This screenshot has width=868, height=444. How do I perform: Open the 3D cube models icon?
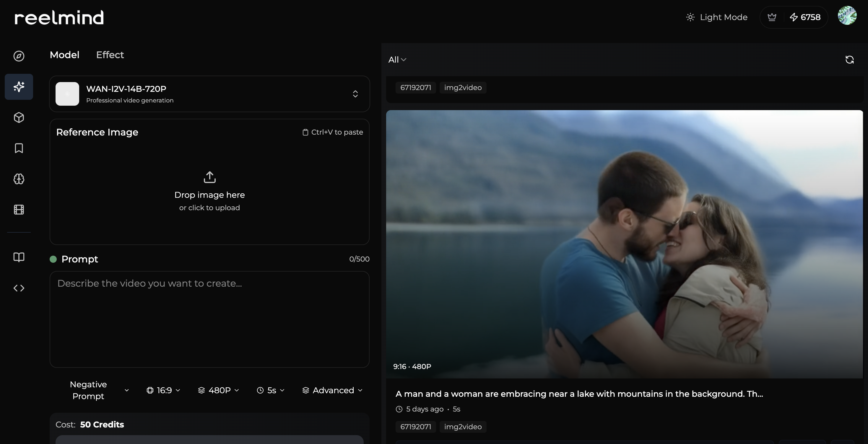(19, 117)
